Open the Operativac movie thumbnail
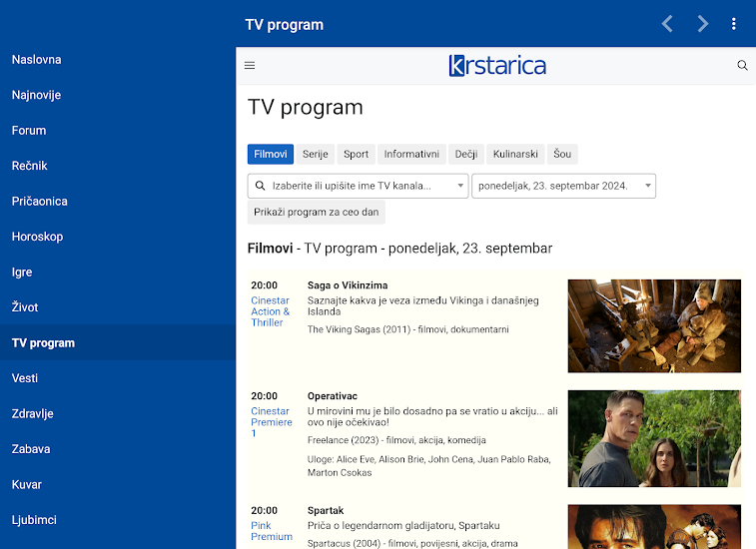This screenshot has height=549, width=756. point(654,438)
